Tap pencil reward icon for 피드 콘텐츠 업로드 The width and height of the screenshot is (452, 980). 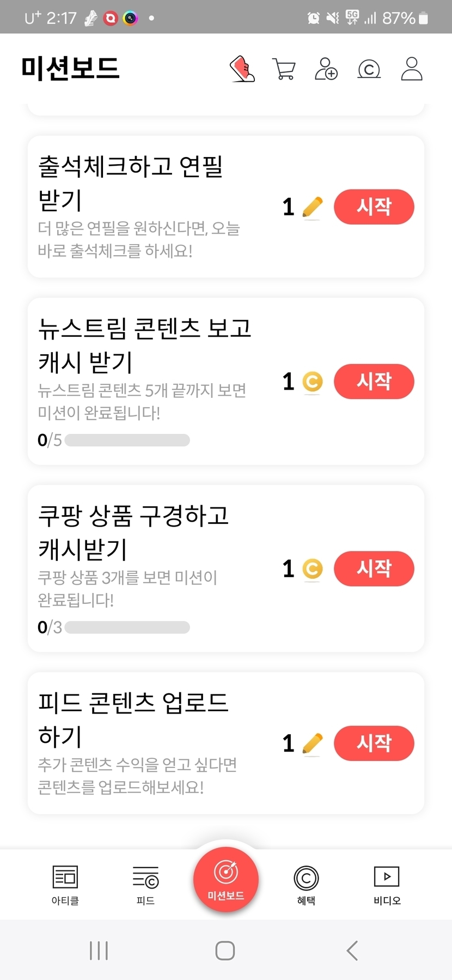coord(312,743)
